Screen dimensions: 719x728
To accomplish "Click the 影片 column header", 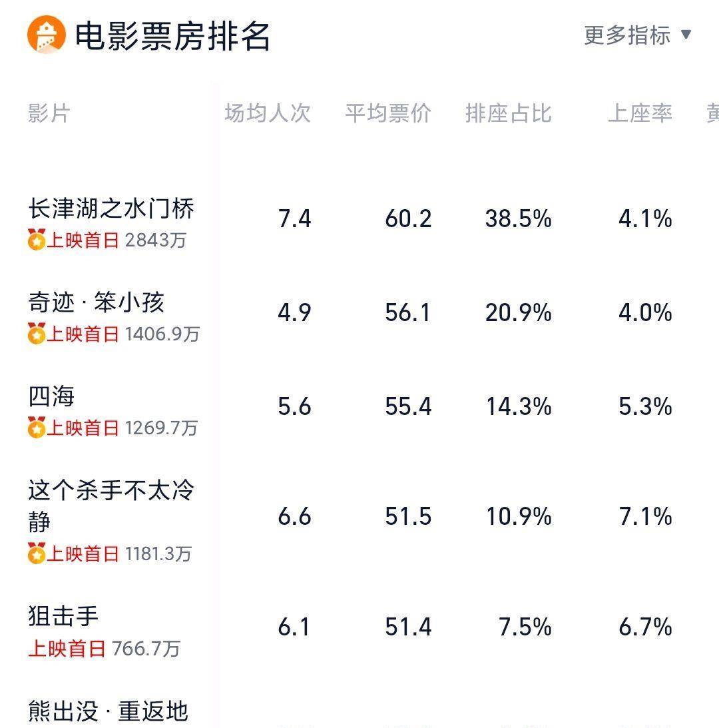I will tap(49, 113).
